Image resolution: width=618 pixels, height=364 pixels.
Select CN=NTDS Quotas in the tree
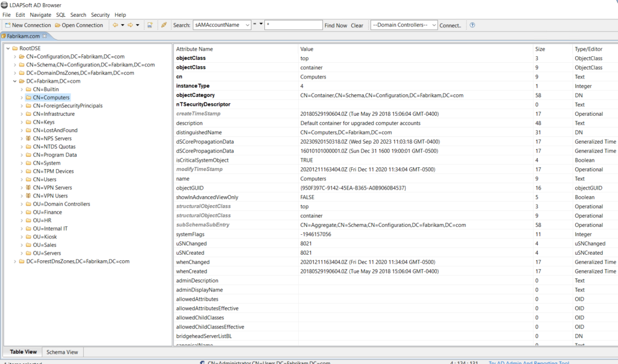click(x=54, y=147)
